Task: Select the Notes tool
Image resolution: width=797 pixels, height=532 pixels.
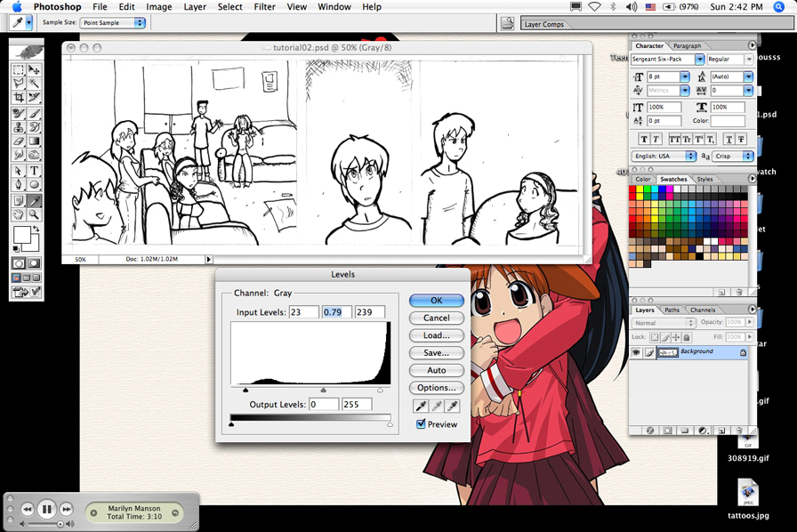Action: (19, 201)
